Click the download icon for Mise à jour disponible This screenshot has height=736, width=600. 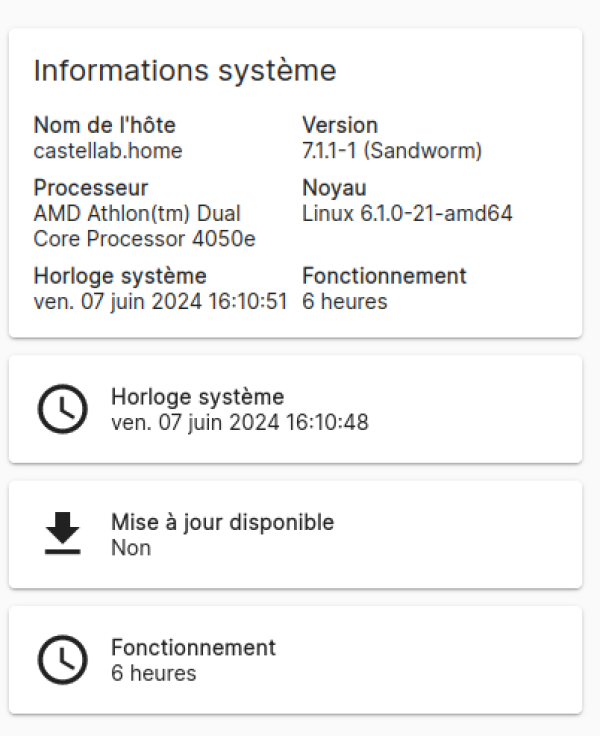click(62, 534)
